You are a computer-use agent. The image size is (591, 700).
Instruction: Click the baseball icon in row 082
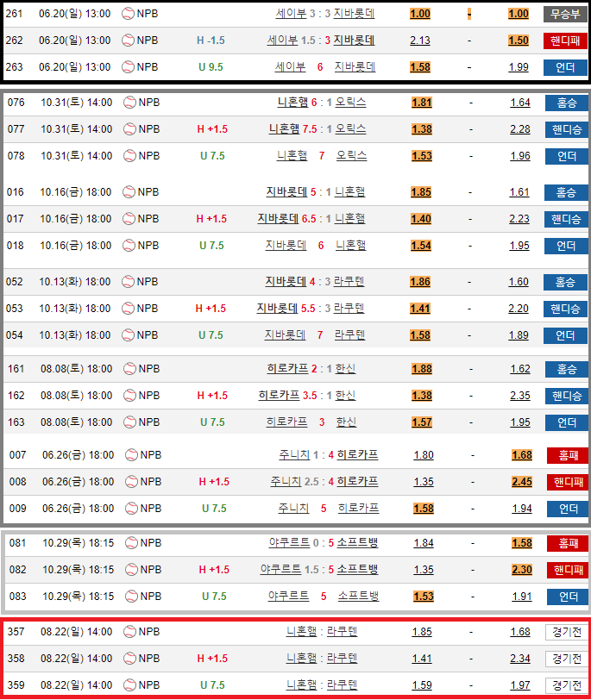pos(130,570)
